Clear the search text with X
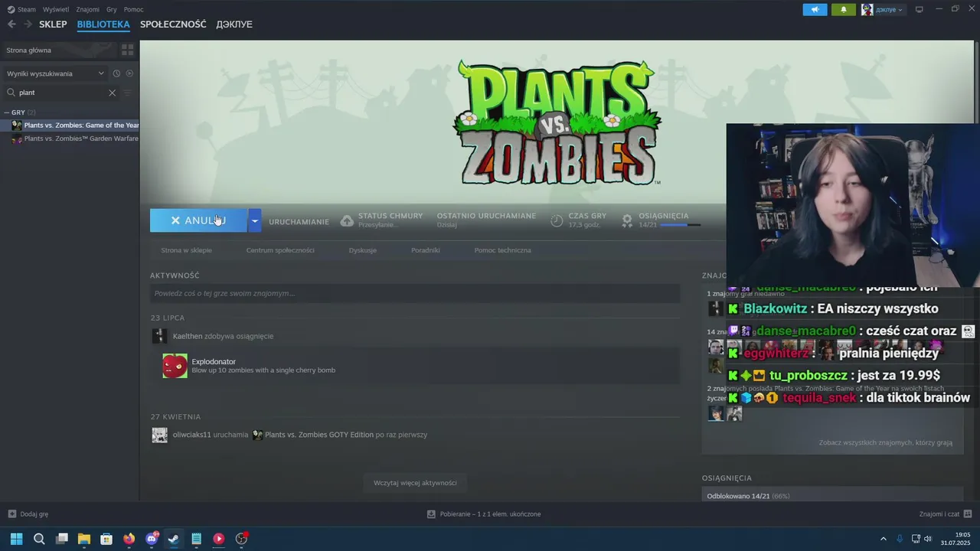Image resolution: width=980 pixels, height=551 pixels. pyautogui.click(x=112, y=93)
